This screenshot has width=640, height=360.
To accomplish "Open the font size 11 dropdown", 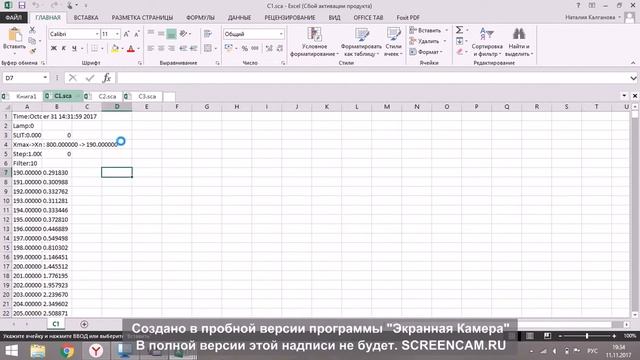I will [118, 34].
